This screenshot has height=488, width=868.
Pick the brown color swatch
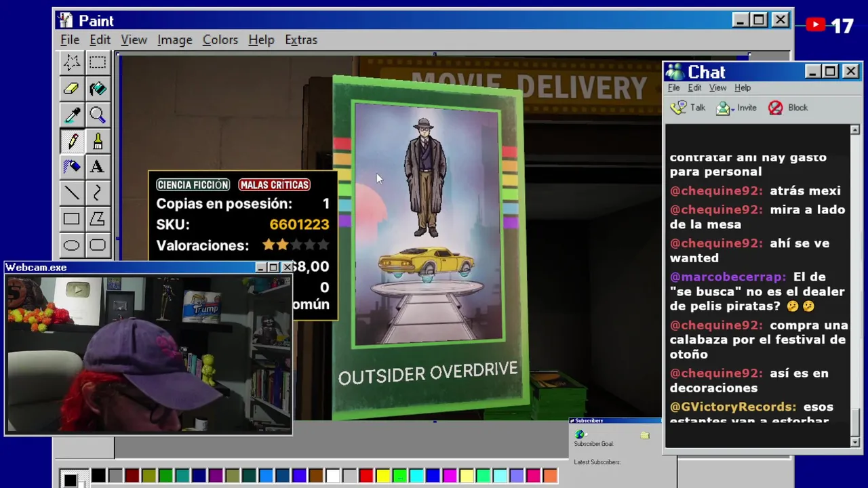(315, 476)
